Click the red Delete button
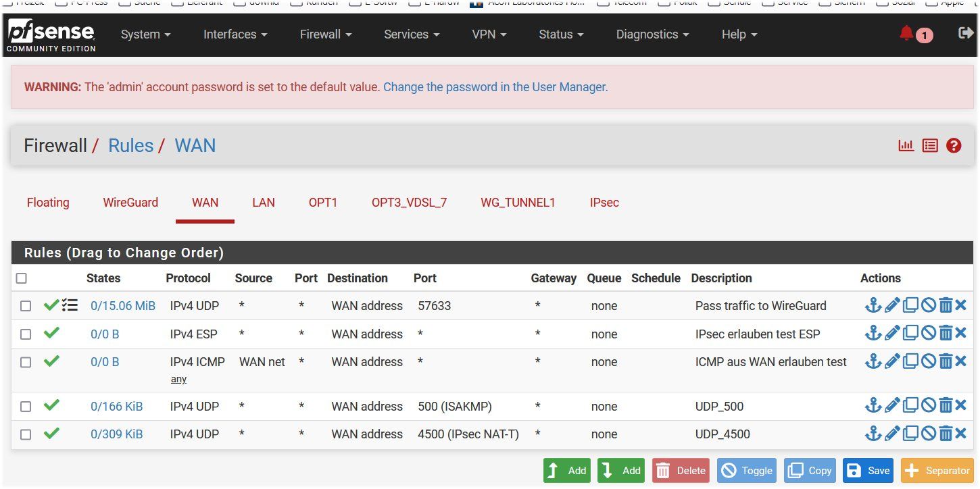The width and height of the screenshot is (980, 489). click(681, 470)
